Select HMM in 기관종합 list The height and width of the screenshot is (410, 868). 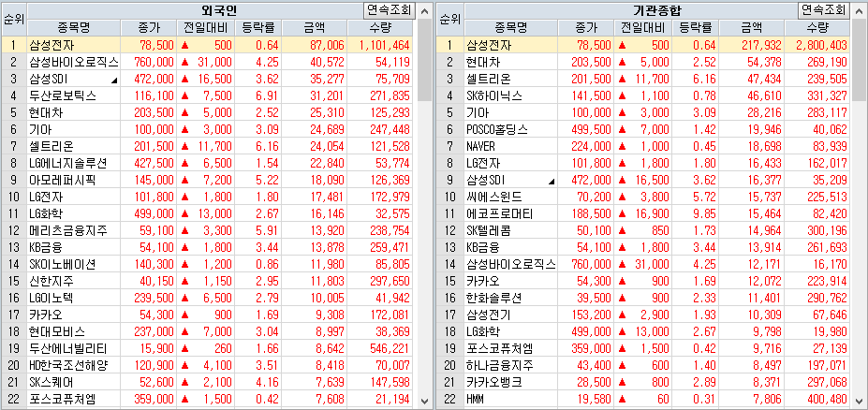click(478, 400)
